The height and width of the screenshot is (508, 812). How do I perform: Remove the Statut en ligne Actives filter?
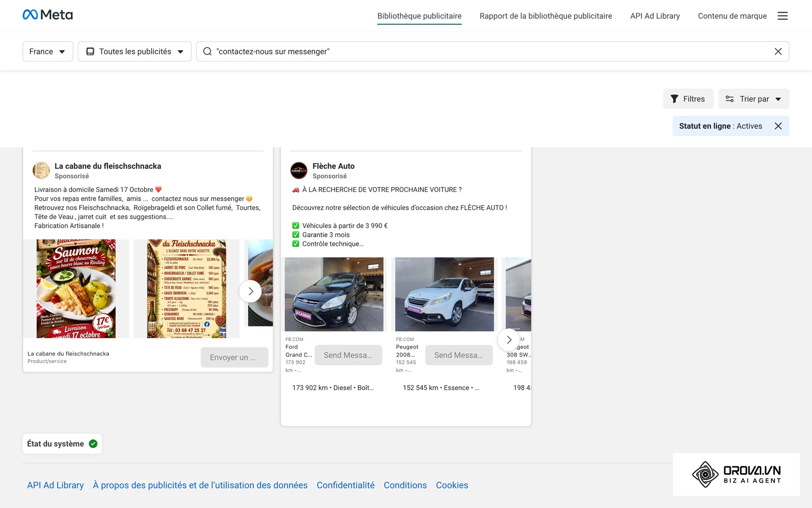[778, 126]
